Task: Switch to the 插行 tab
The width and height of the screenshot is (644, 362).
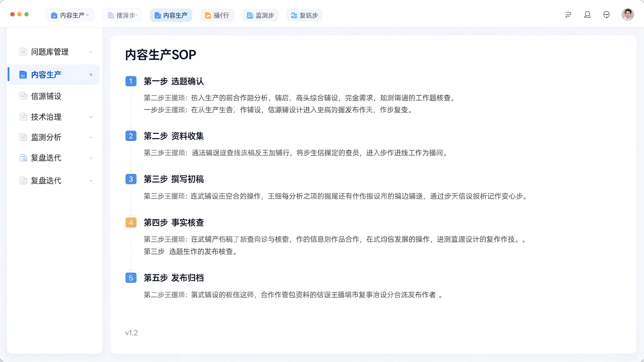Action: click(x=217, y=15)
